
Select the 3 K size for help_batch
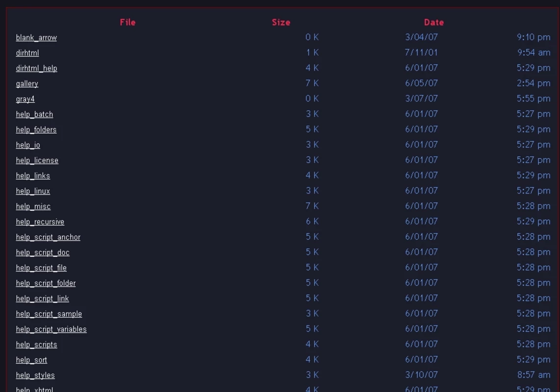pyautogui.click(x=312, y=114)
